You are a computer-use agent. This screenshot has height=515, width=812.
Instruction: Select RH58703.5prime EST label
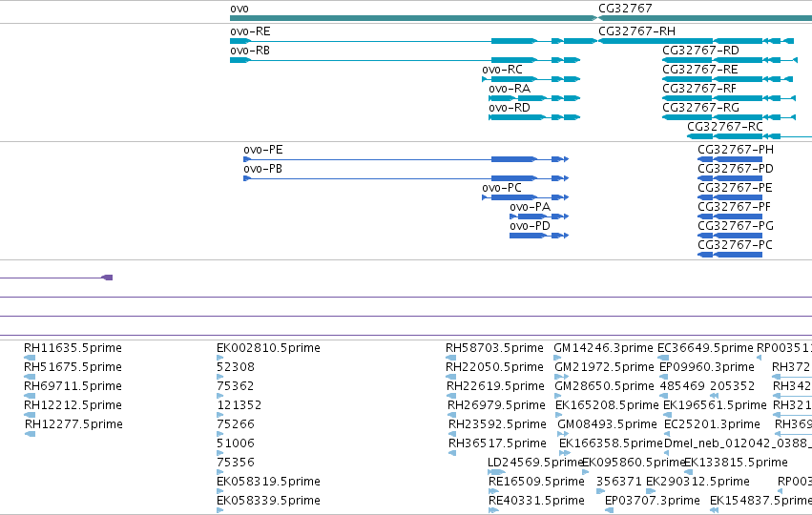click(494, 348)
